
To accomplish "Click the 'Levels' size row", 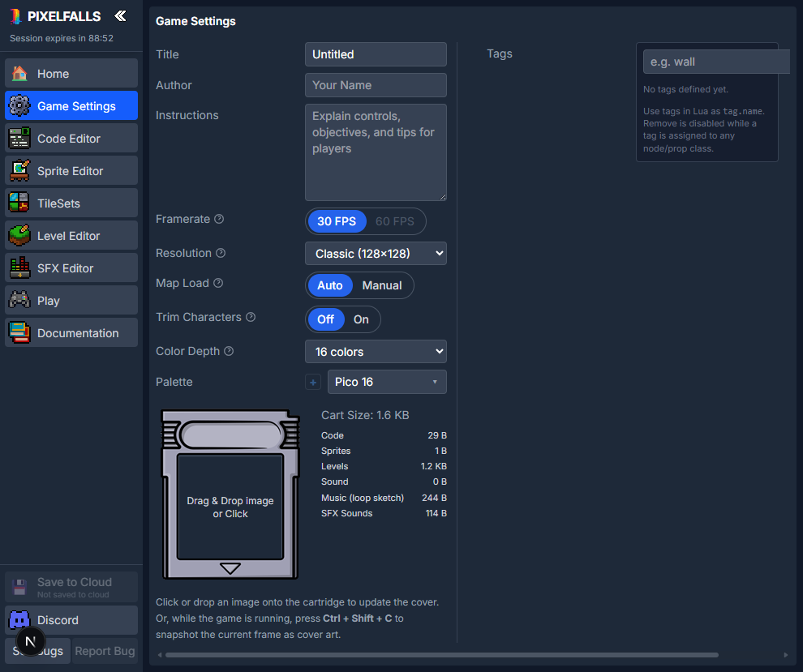I will (x=384, y=466).
